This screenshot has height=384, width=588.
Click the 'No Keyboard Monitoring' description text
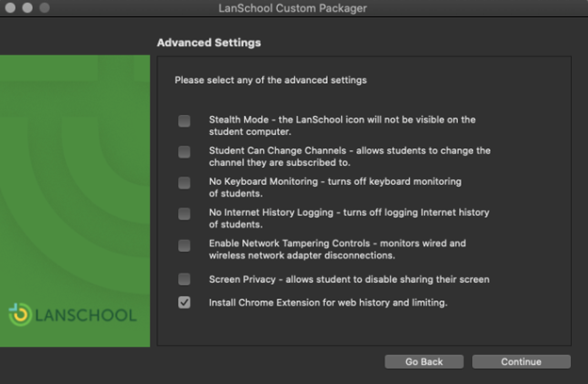[x=335, y=188]
